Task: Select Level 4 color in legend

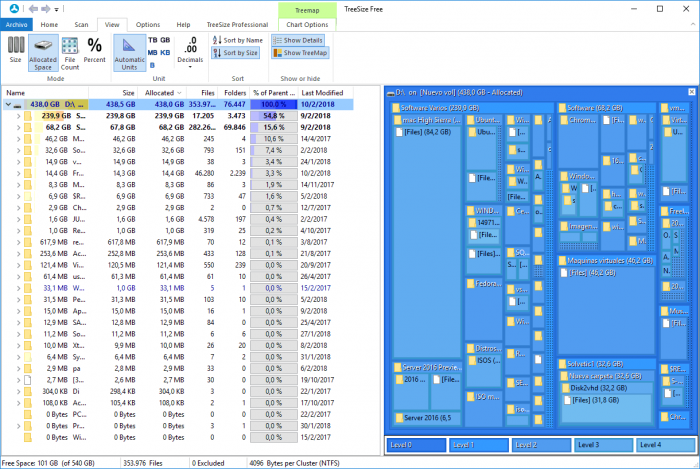Action: tap(666, 445)
